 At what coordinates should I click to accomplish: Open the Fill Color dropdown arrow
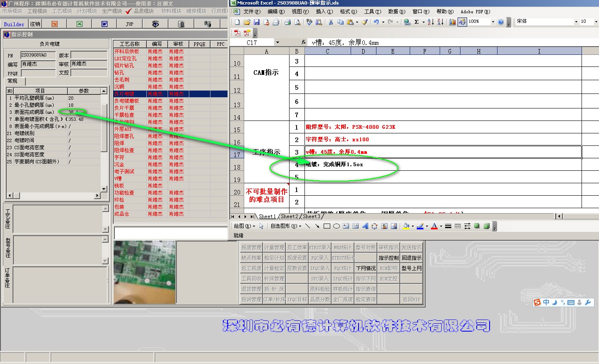(413, 226)
